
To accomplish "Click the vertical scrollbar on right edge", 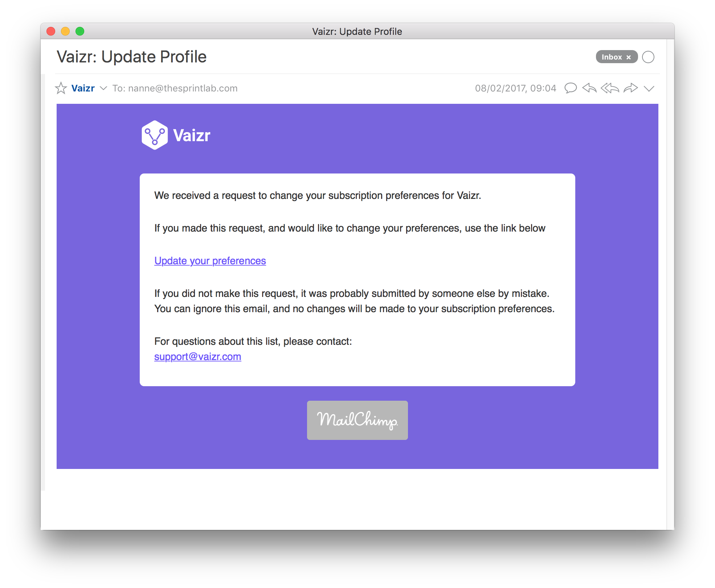I will click(670, 284).
